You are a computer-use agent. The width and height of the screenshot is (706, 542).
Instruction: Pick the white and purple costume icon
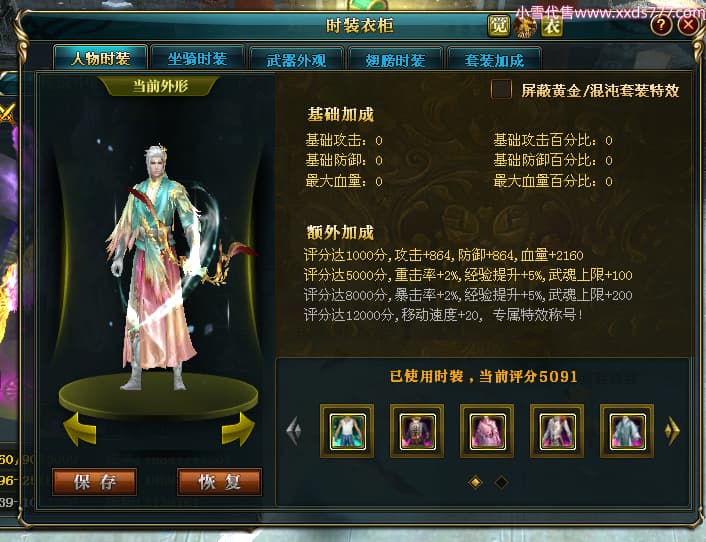pyautogui.click(x=557, y=431)
